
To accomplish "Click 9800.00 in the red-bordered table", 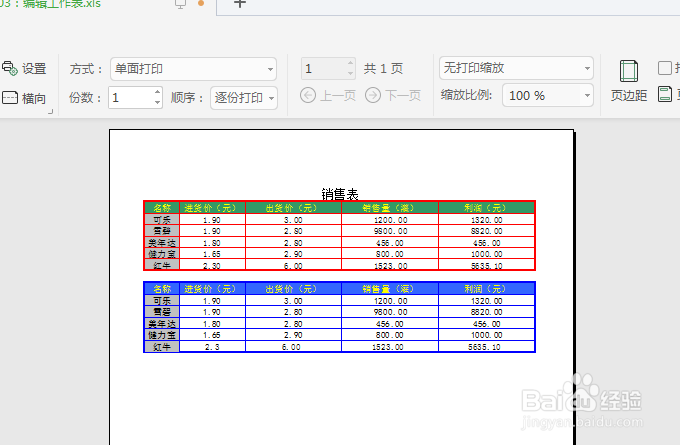I will pos(390,231).
